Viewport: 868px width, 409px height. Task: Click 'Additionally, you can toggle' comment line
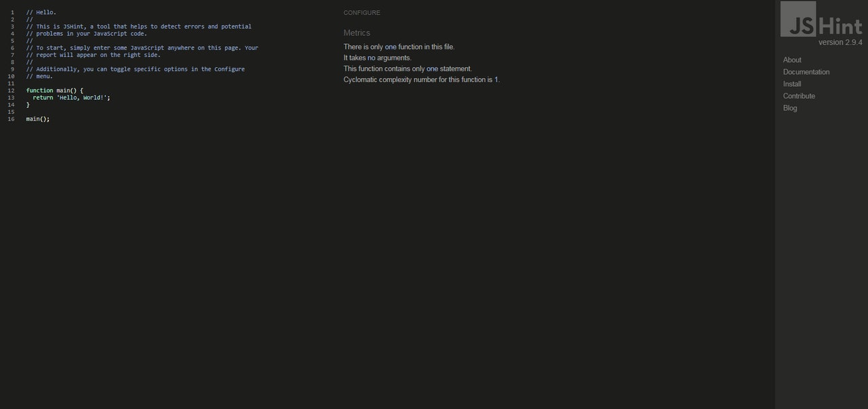(136, 69)
